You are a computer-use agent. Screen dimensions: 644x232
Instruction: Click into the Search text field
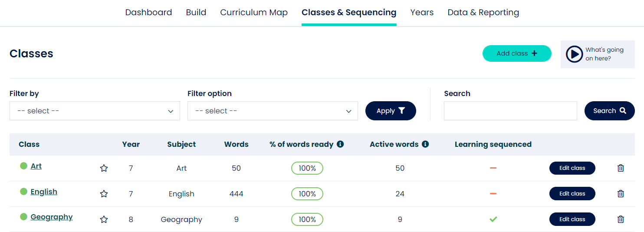pyautogui.click(x=510, y=111)
